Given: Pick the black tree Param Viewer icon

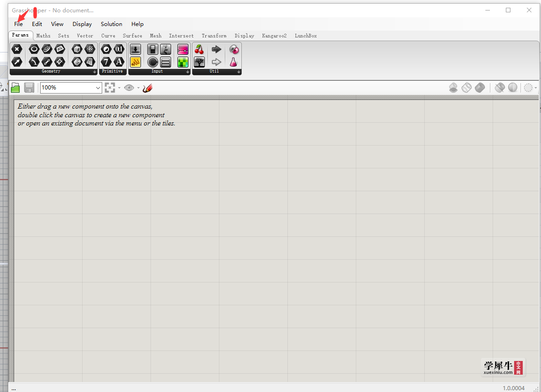Looking at the screenshot, I should [x=199, y=62].
